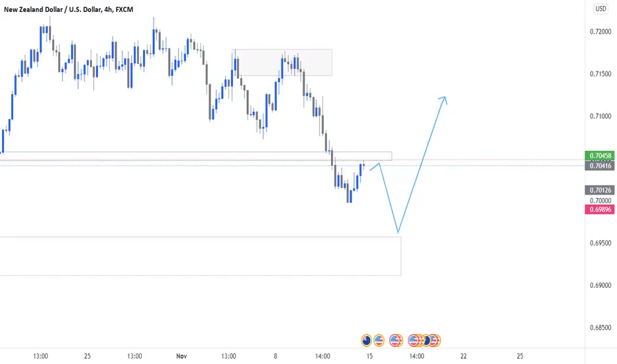Viewport: 617px width, 364px height.
Task: Open the first US flag event icon
Action: pyautogui.click(x=379, y=340)
